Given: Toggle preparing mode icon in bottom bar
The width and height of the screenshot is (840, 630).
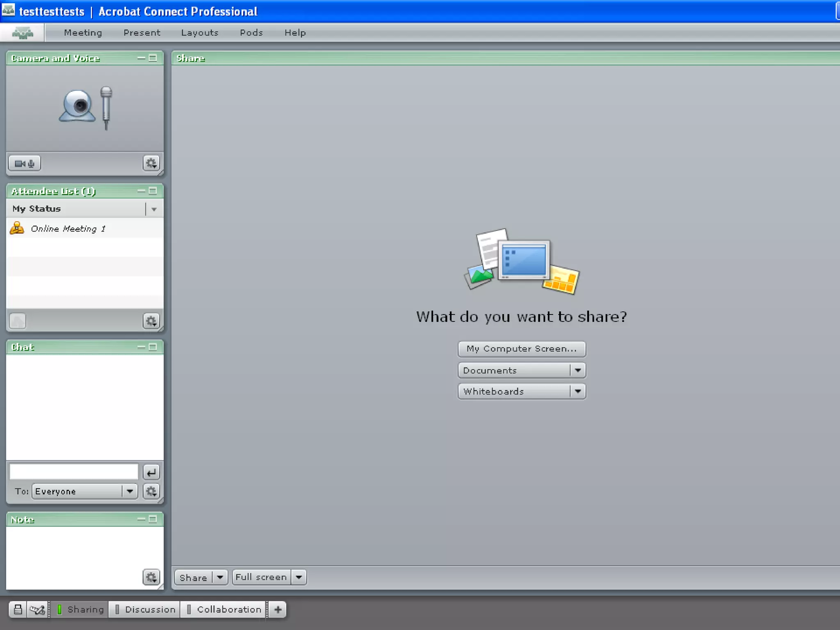Looking at the screenshot, I should 37,609.
